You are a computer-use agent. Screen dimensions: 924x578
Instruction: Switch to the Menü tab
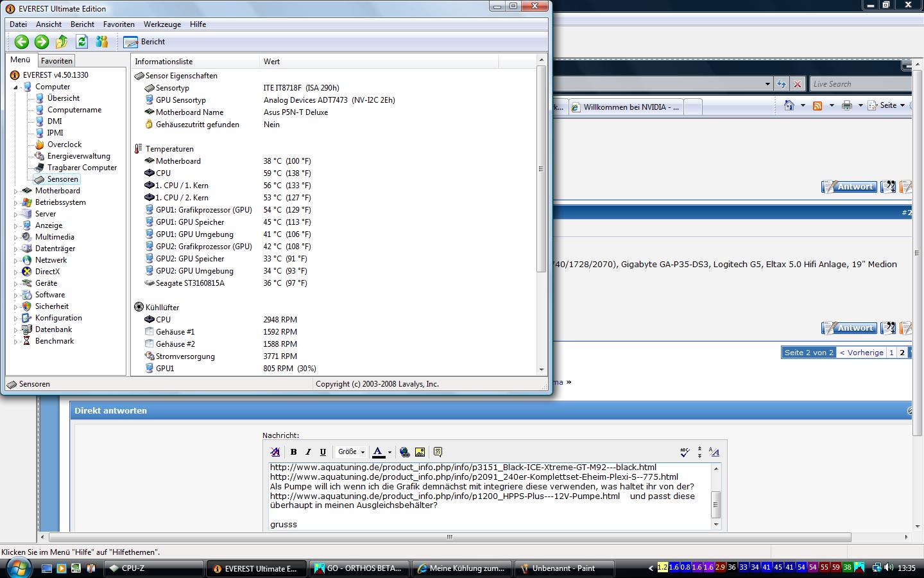tap(21, 60)
